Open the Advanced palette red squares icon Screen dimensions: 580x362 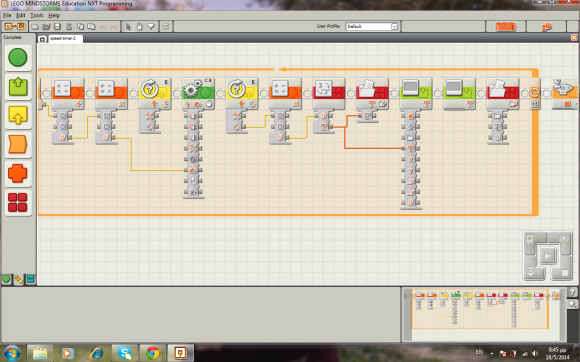pyautogui.click(x=18, y=202)
